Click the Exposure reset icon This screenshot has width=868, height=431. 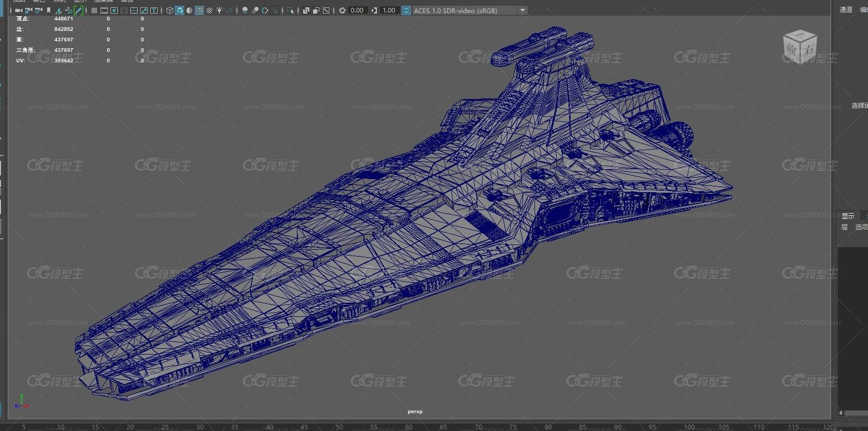(x=342, y=10)
